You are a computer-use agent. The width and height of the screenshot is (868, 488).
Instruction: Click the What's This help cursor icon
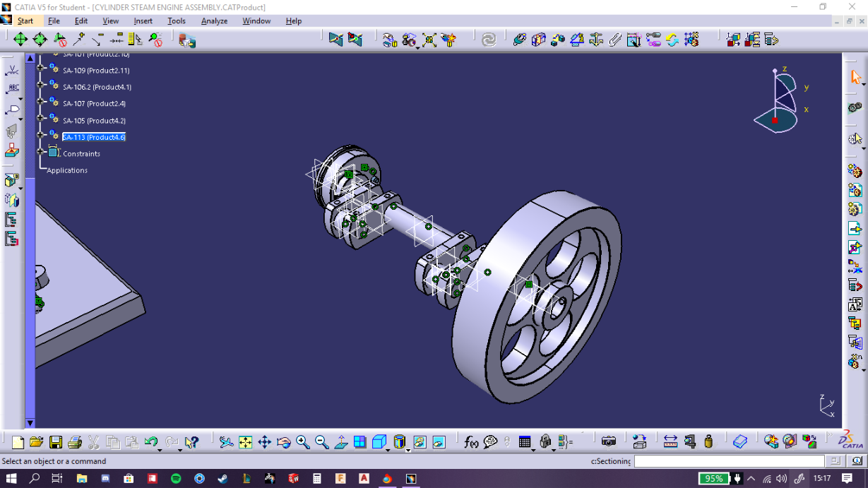pyautogui.click(x=191, y=442)
